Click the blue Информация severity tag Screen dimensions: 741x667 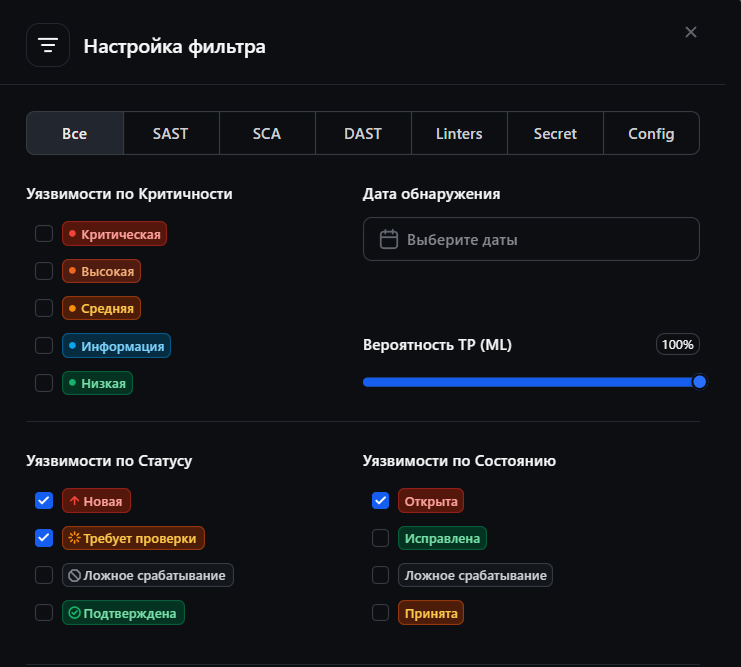click(116, 346)
